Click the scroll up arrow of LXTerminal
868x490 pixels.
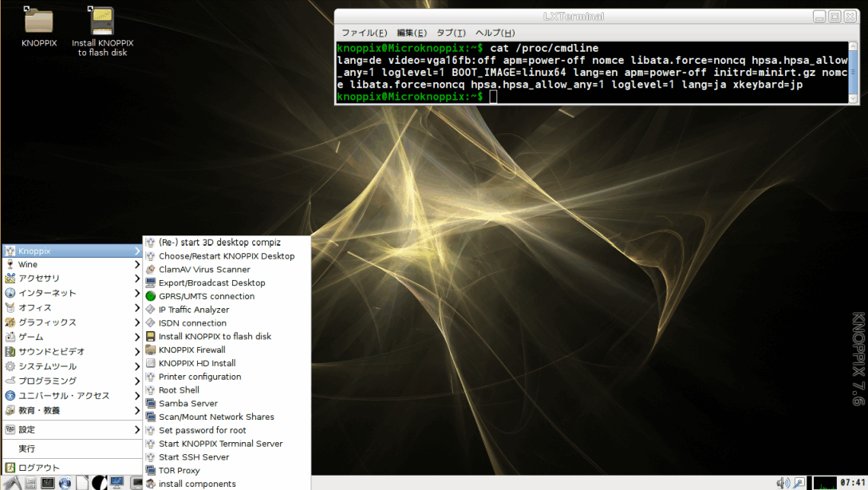click(853, 46)
